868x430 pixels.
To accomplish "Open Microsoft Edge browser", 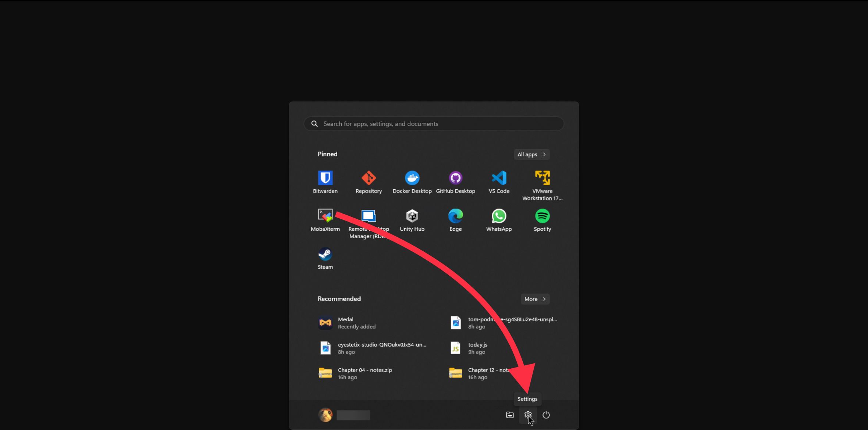I will click(x=455, y=219).
